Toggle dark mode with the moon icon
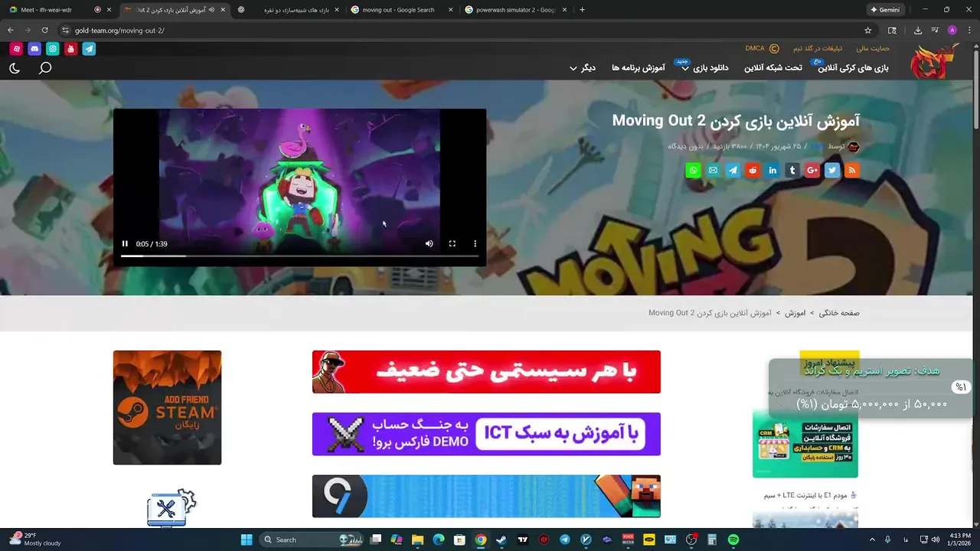The width and height of the screenshot is (980, 551). [x=15, y=68]
